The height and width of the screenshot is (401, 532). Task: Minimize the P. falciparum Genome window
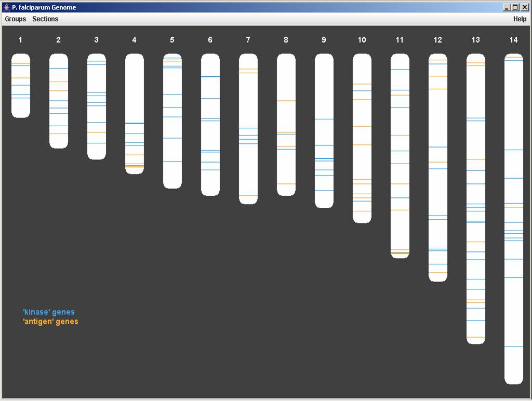coord(507,7)
